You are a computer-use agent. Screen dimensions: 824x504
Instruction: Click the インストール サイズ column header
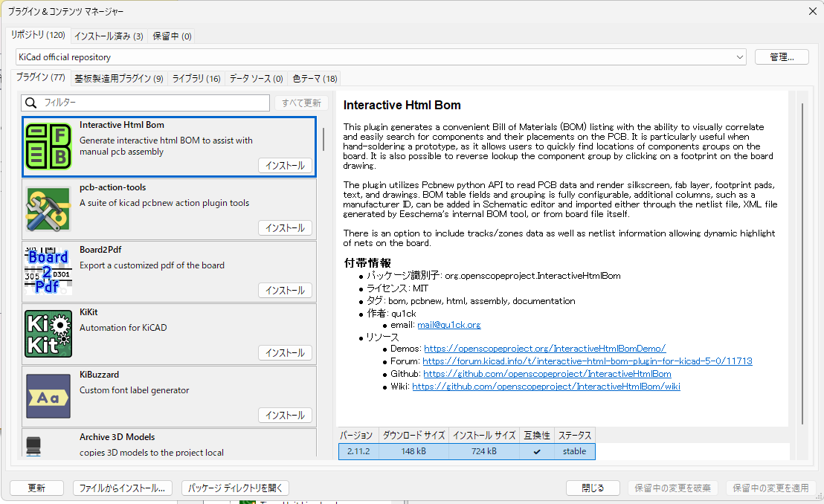coord(484,436)
